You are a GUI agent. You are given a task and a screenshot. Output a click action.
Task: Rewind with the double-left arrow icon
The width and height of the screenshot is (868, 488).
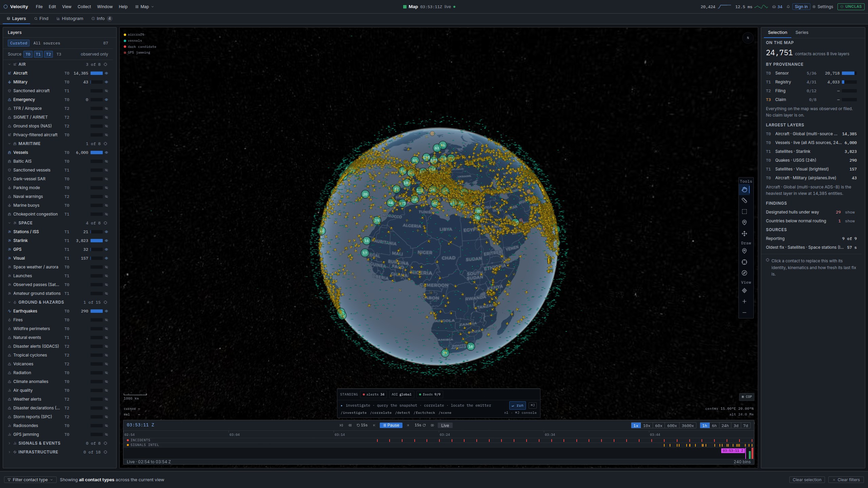(350, 425)
